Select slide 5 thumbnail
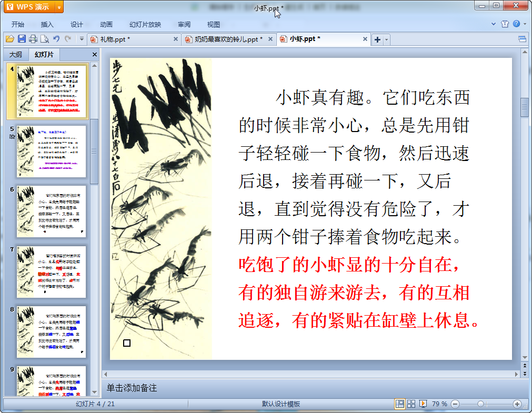 coord(51,152)
